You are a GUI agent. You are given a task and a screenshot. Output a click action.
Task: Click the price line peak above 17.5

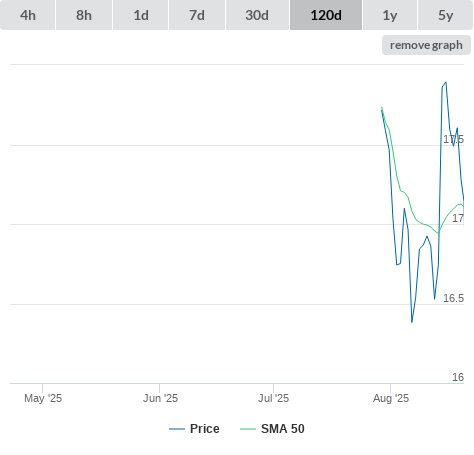tap(446, 82)
